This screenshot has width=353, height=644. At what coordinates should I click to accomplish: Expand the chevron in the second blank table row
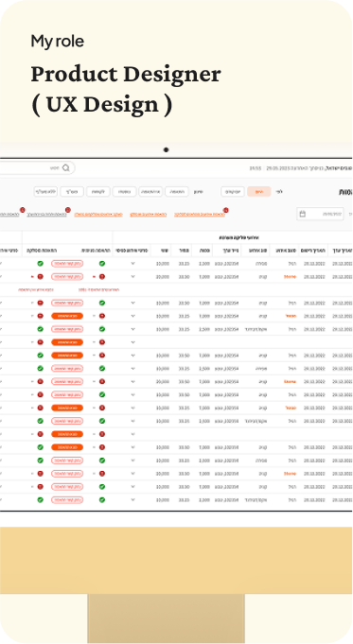tap(132, 434)
